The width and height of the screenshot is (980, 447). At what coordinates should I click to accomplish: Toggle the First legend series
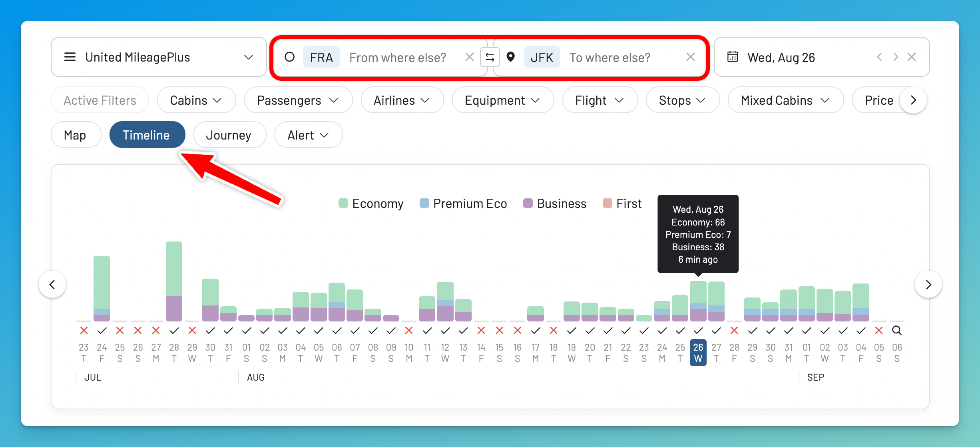(622, 204)
